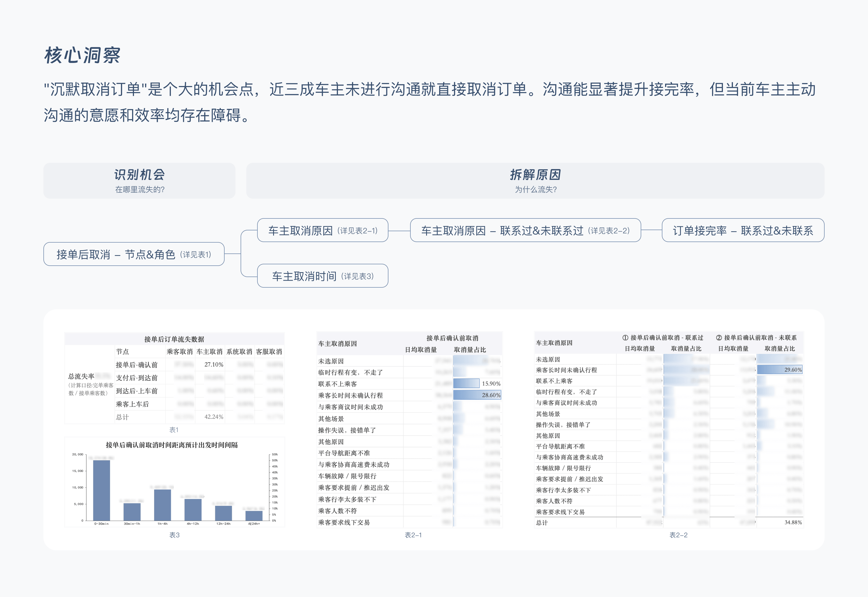Image resolution: width=868 pixels, height=597 pixels.
Task: Open the 车主取消原因 – 联系过&未联系过 flow box
Action: [x=525, y=230]
